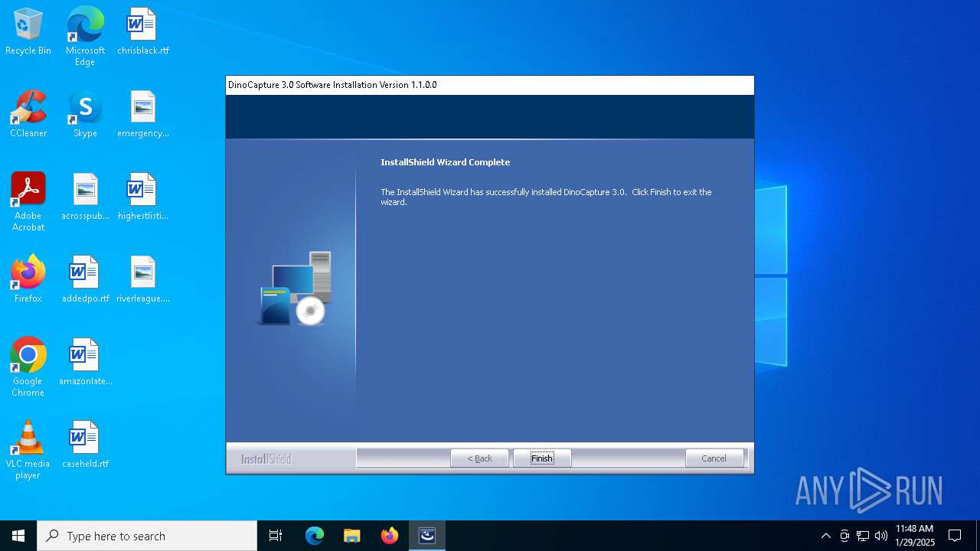The width and height of the screenshot is (980, 551).
Task: Launch Skype desktop shortcut
Action: (85, 115)
